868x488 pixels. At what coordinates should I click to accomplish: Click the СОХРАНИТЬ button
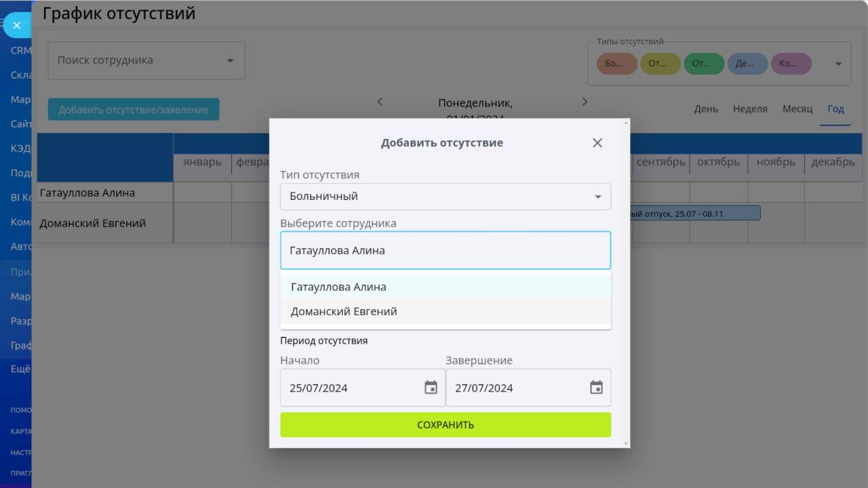[446, 425]
